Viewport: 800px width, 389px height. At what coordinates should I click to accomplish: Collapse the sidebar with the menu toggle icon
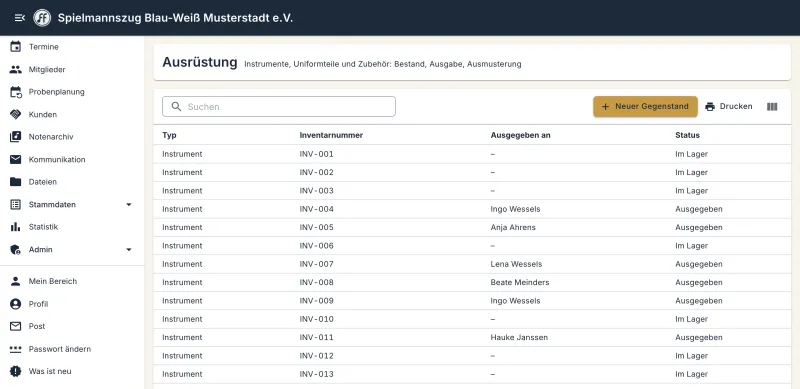coord(19,18)
